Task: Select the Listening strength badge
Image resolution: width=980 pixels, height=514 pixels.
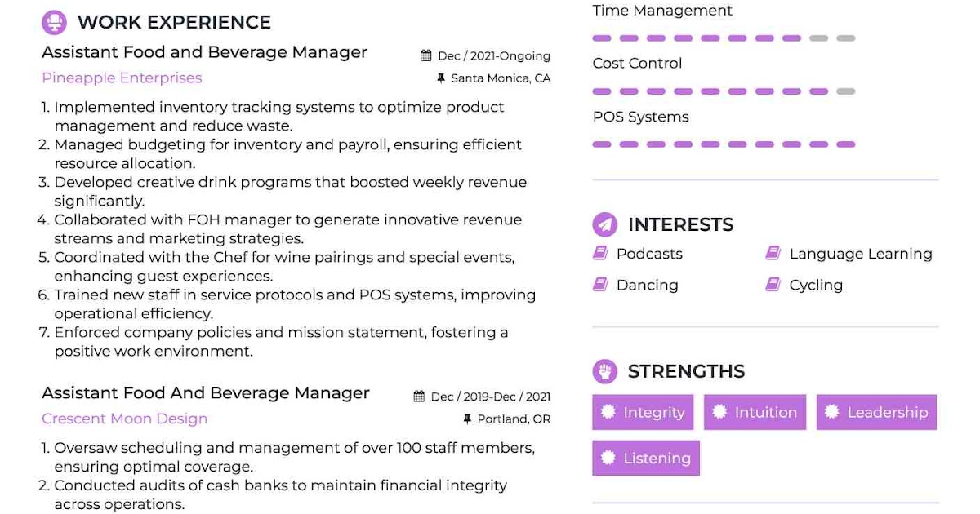Action: click(x=646, y=458)
